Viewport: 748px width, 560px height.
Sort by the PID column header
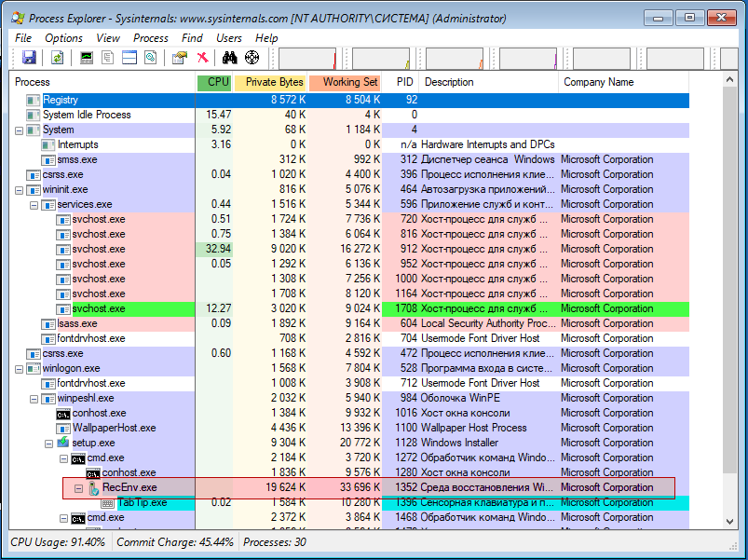click(x=401, y=82)
